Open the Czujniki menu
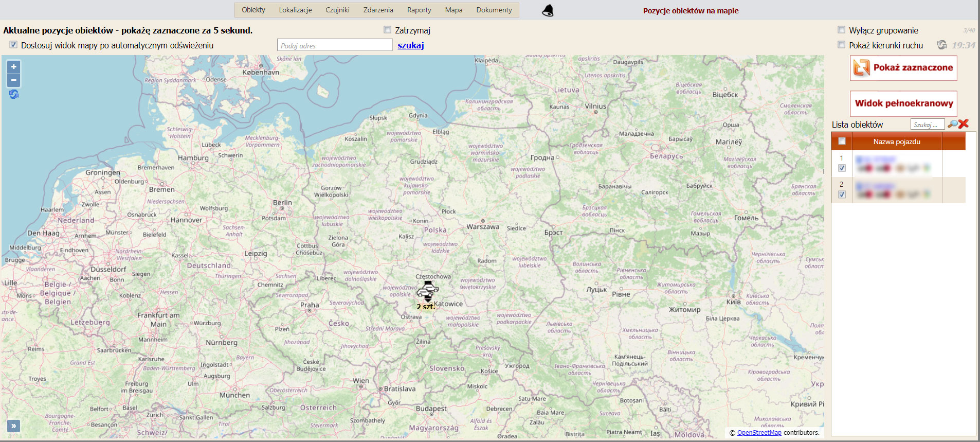This screenshot has height=442, width=980. [x=337, y=10]
